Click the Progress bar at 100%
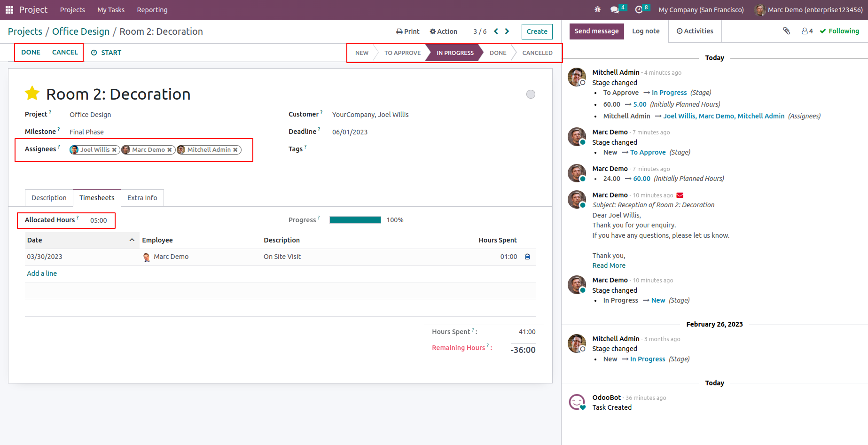 click(x=355, y=220)
